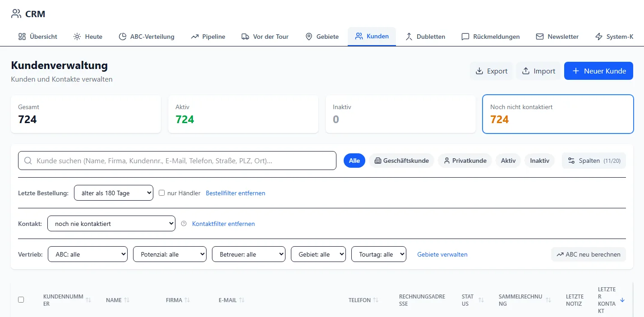
Task: Sort by Kundennummer using its sort arrows
Action: (88, 300)
